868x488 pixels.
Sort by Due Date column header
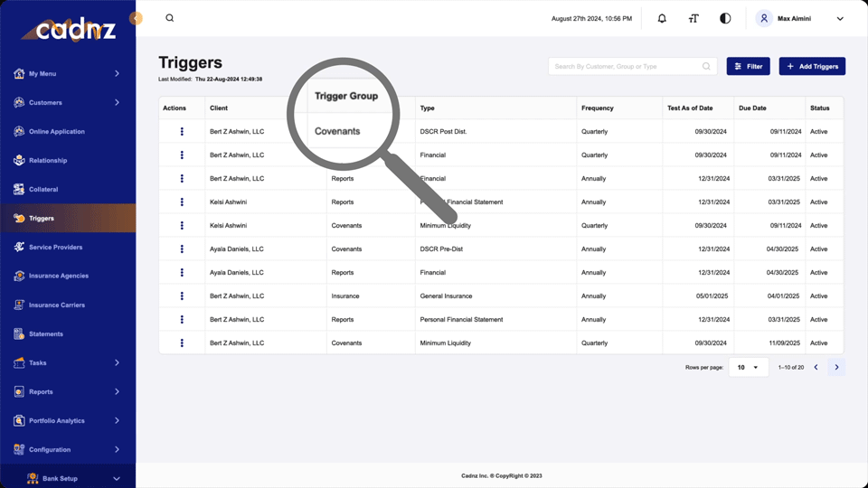[752, 108]
